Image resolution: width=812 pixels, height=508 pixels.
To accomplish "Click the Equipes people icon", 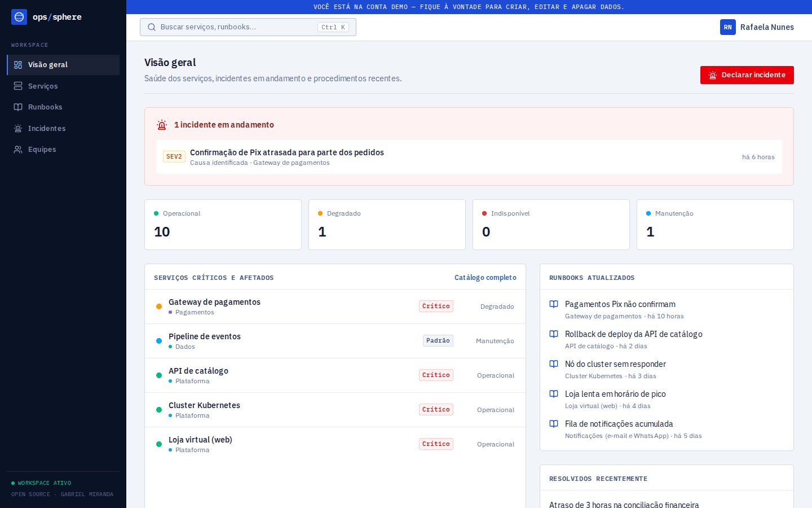I will (x=18, y=150).
